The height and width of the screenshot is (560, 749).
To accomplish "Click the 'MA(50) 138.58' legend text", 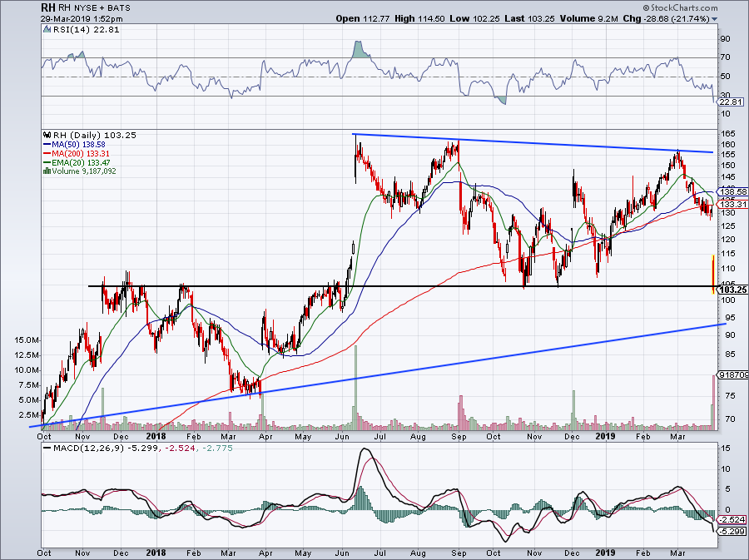I will click(x=78, y=144).
